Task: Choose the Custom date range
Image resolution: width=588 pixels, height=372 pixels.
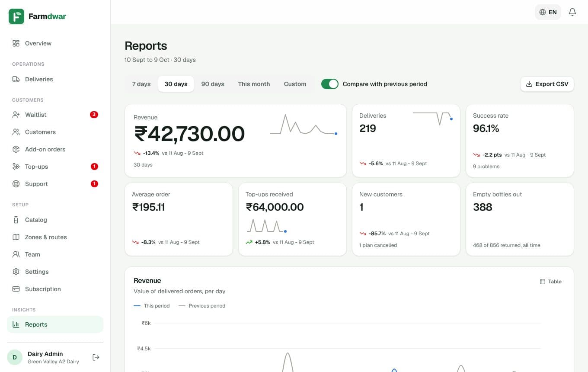Action: [x=295, y=84]
